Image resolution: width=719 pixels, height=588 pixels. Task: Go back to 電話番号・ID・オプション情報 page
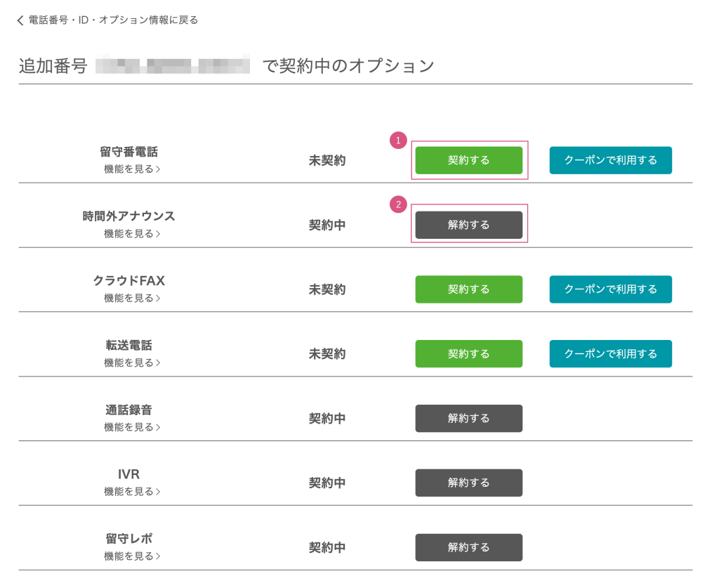coord(112,20)
